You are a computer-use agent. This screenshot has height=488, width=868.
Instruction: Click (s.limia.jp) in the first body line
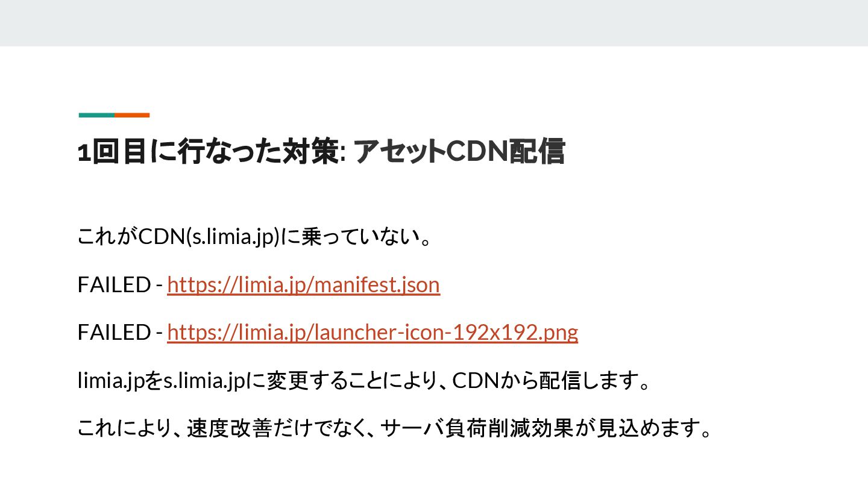232,236
